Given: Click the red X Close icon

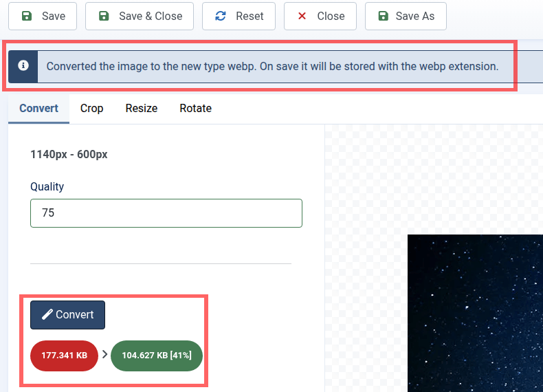Looking at the screenshot, I should [x=302, y=17].
